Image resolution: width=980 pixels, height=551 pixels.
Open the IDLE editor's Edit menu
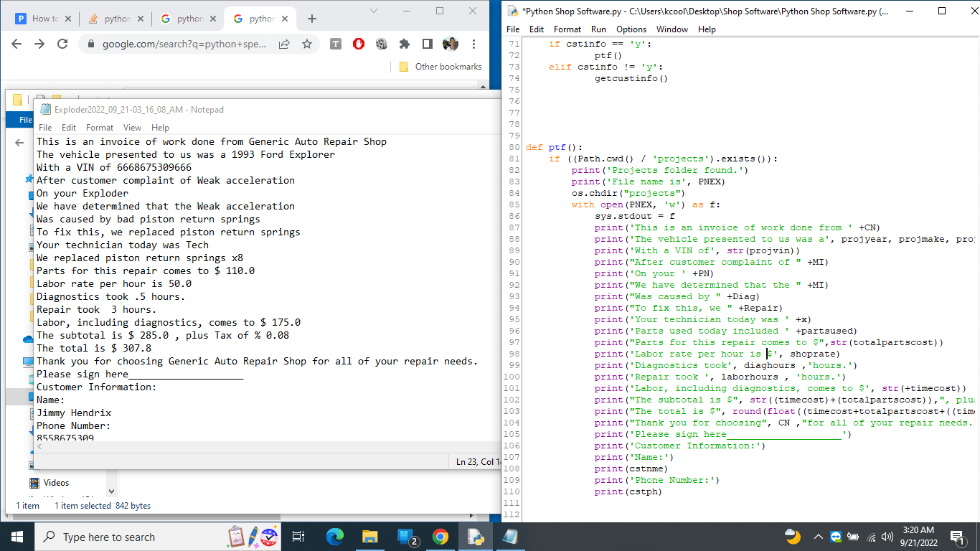(537, 29)
